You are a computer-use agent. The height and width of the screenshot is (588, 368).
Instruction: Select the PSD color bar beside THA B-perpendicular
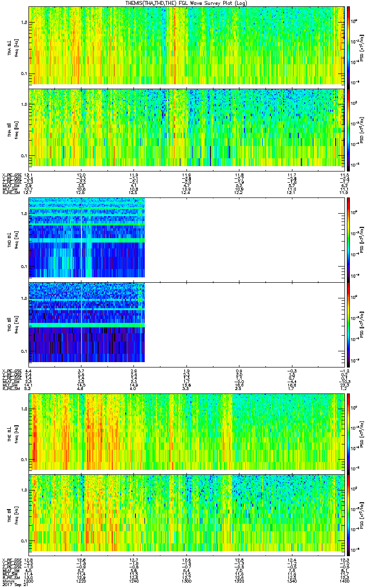[x=348, y=45]
